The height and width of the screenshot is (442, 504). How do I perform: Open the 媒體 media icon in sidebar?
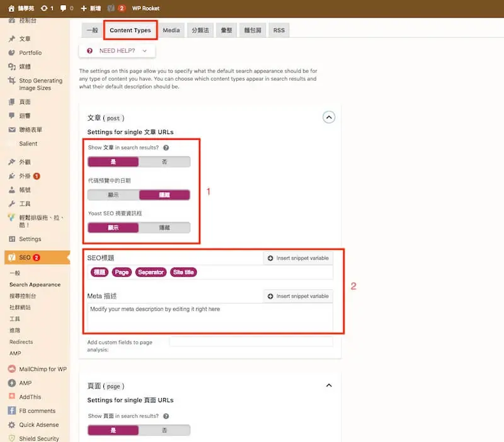[12, 67]
